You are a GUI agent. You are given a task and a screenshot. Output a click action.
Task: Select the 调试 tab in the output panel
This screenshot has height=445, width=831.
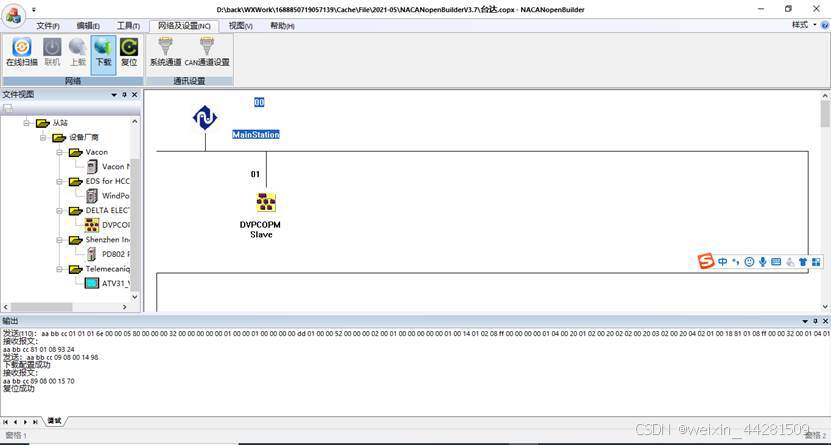click(x=55, y=421)
